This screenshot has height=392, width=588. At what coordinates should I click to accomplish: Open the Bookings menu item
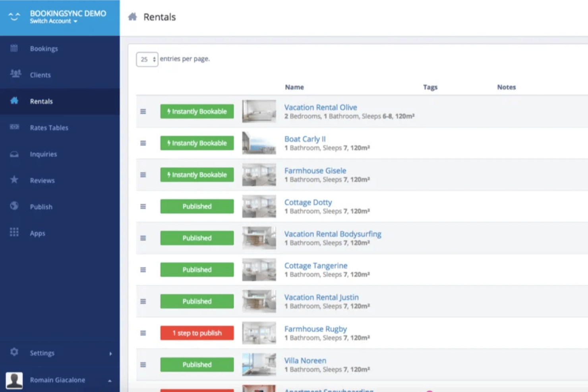click(44, 48)
